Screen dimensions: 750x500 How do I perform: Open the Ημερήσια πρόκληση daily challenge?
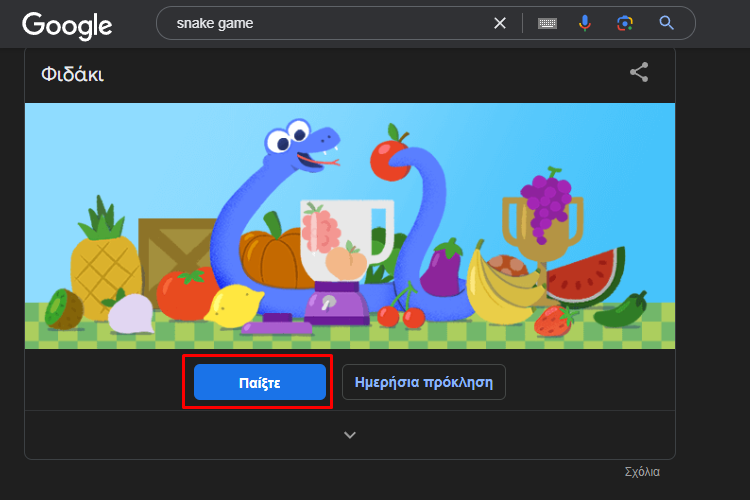tap(424, 382)
